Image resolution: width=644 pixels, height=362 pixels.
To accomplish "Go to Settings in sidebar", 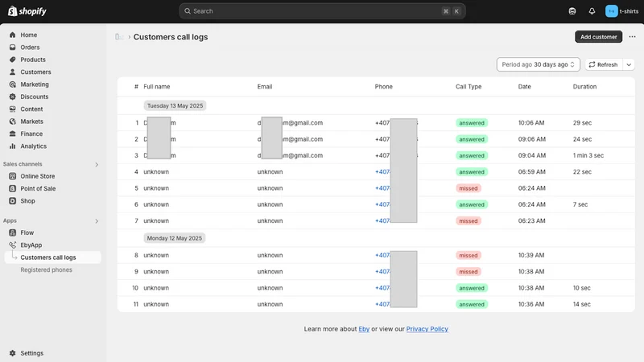I will click(31, 353).
